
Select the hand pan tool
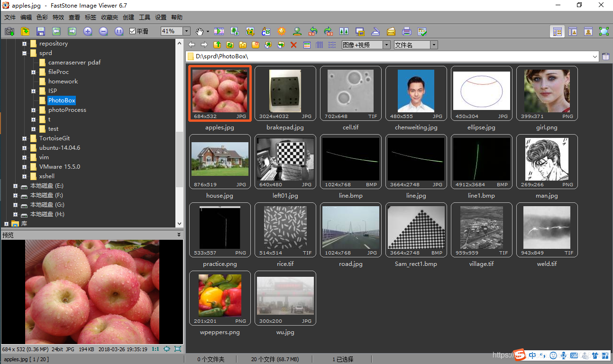200,31
